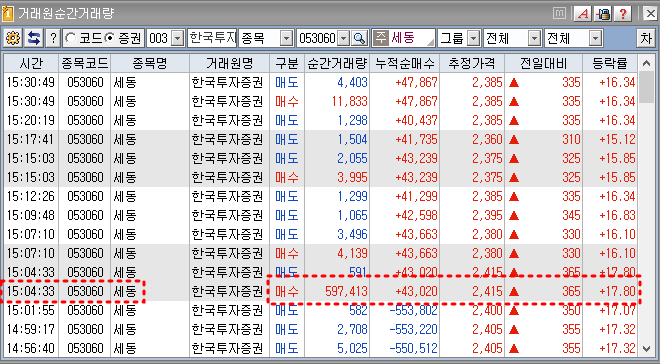Click the blue swap arrows icon
Image resolution: width=660 pixels, height=364 pixels.
click(x=34, y=38)
